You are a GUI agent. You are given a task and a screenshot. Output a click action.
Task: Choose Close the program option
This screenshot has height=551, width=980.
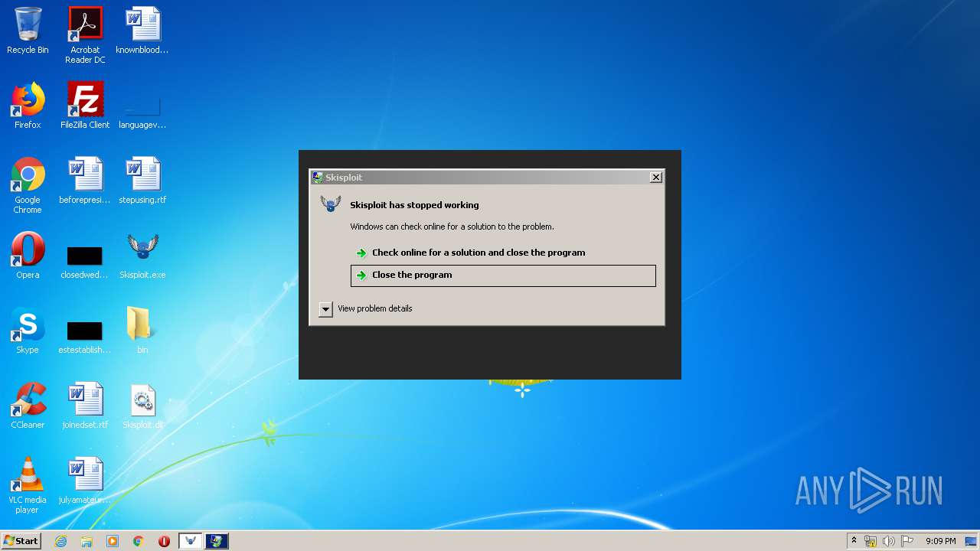click(x=503, y=275)
